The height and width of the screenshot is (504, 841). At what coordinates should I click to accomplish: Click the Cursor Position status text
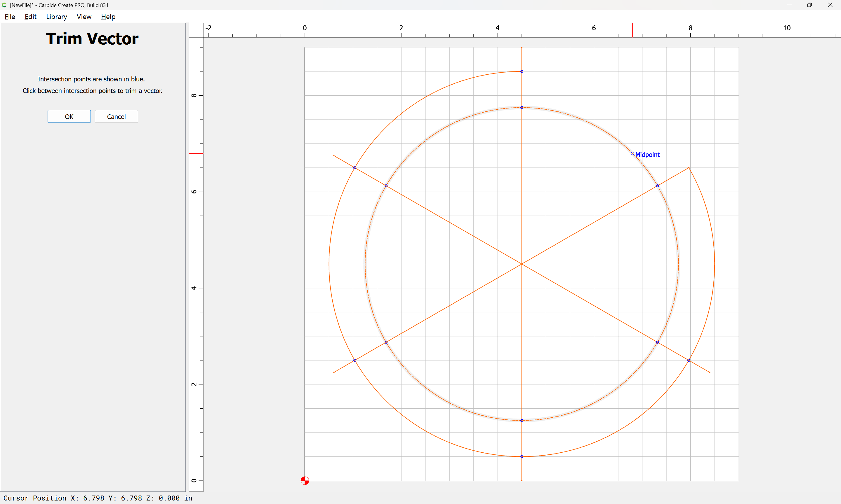98,498
